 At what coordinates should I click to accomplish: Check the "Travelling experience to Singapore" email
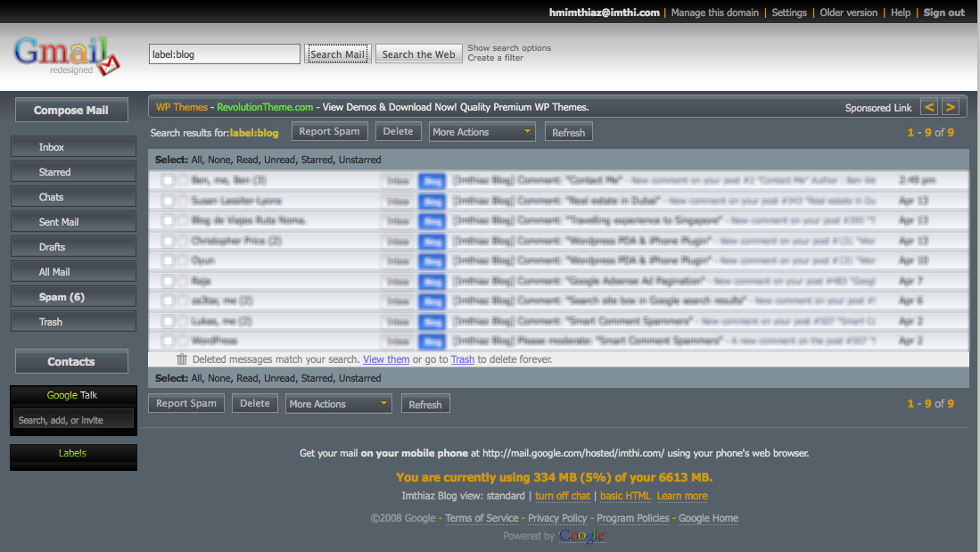168,220
